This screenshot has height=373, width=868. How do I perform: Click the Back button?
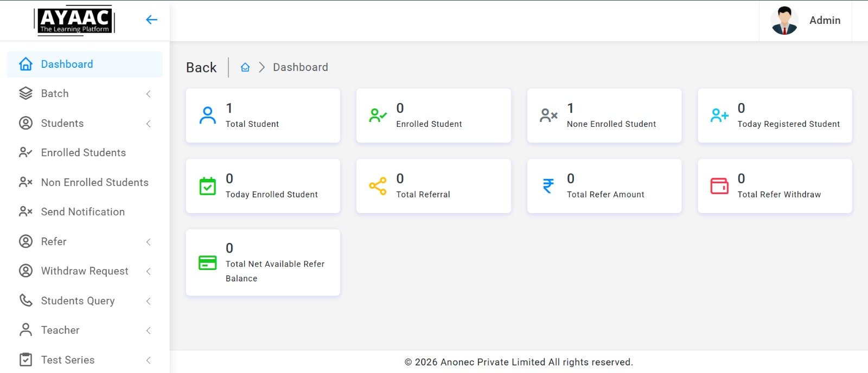pyautogui.click(x=201, y=67)
